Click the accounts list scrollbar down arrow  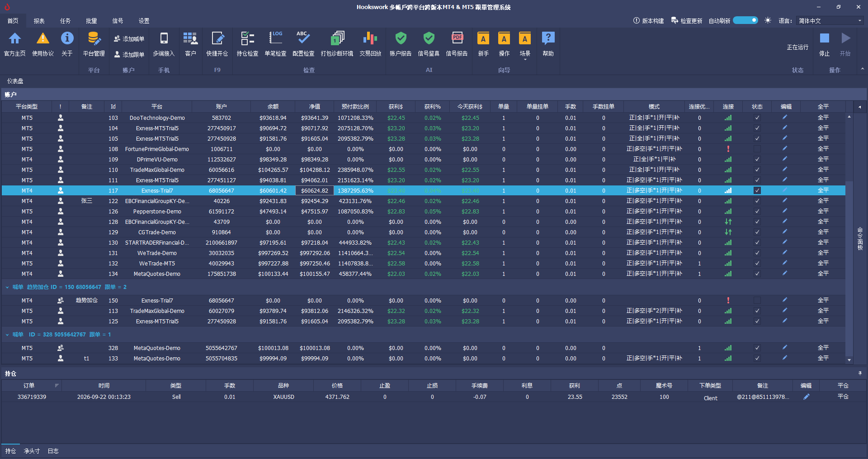coord(849,360)
